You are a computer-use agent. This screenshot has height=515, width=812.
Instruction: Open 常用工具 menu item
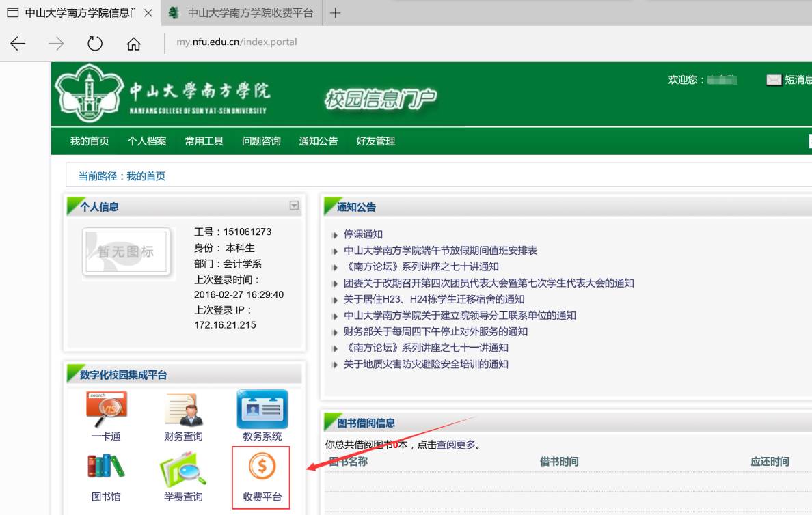(204, 141)
